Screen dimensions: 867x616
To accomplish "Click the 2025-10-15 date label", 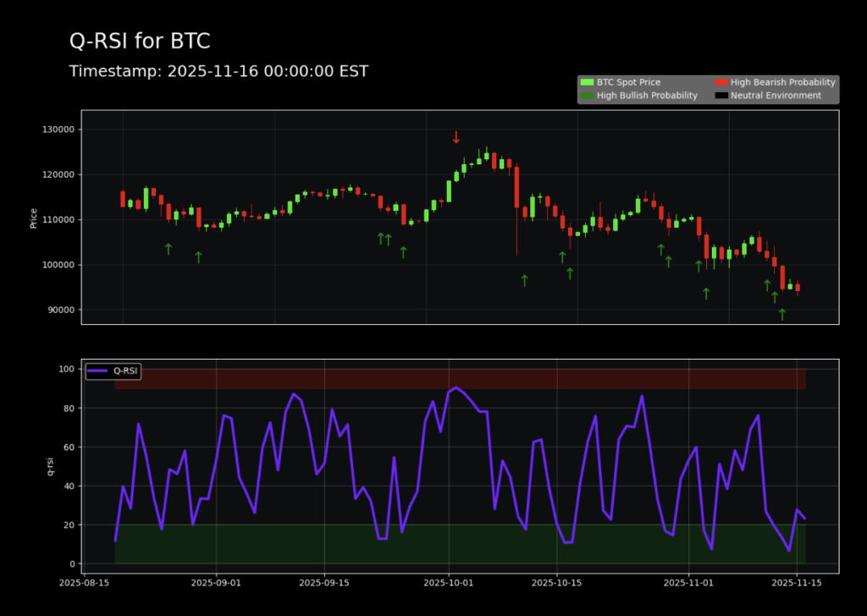I will coord(557,582).
